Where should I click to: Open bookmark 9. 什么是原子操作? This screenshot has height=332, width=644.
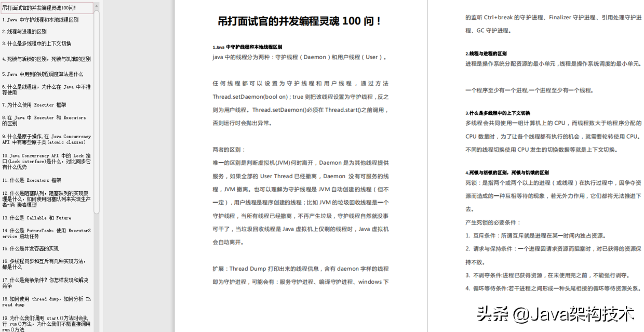46,139
